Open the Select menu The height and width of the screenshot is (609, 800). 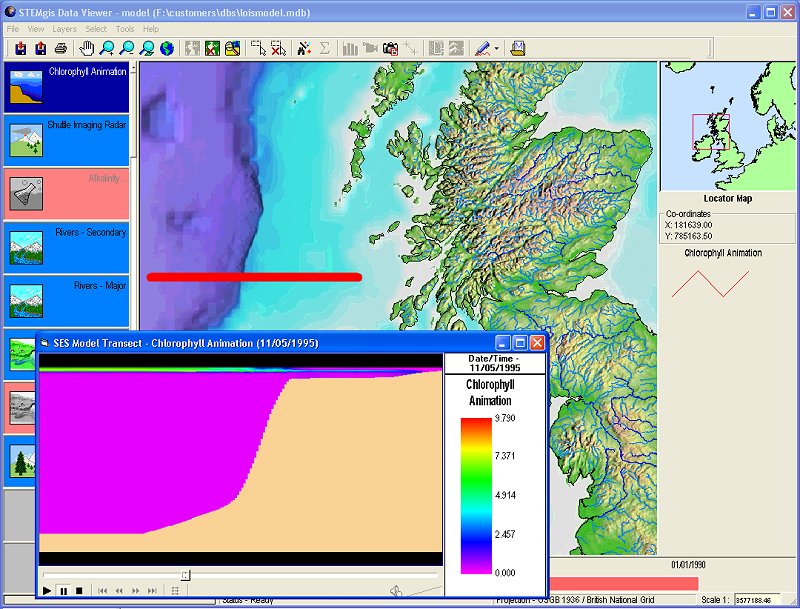95,29
